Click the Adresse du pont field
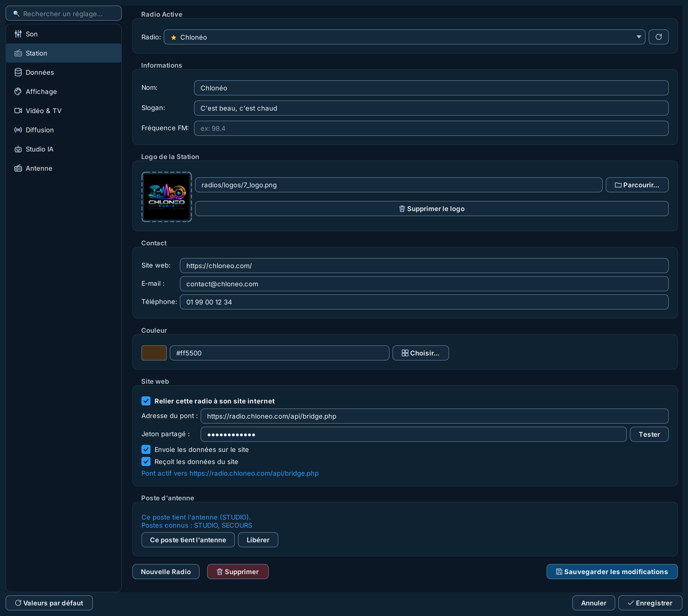688x616 pixels. 434,416
